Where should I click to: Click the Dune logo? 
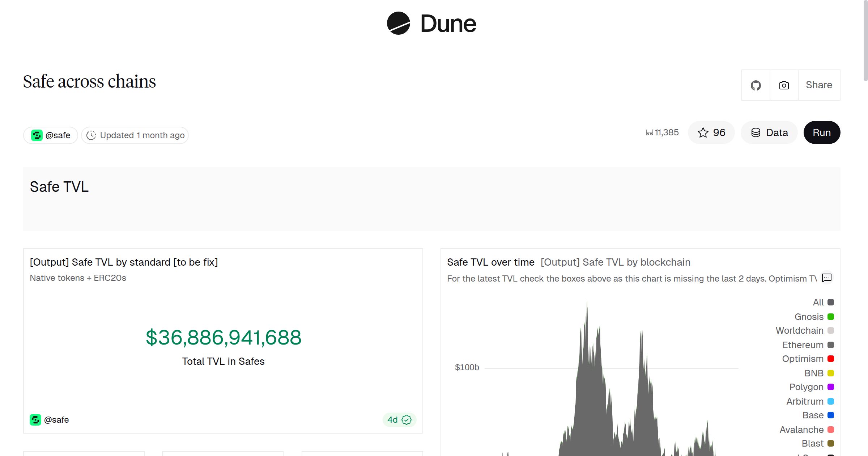point(431,24)
